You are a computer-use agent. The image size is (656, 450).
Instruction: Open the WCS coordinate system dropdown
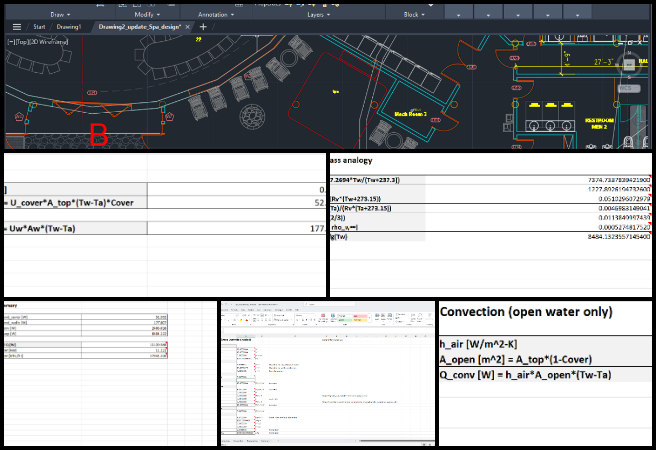(x=629, y=89)
